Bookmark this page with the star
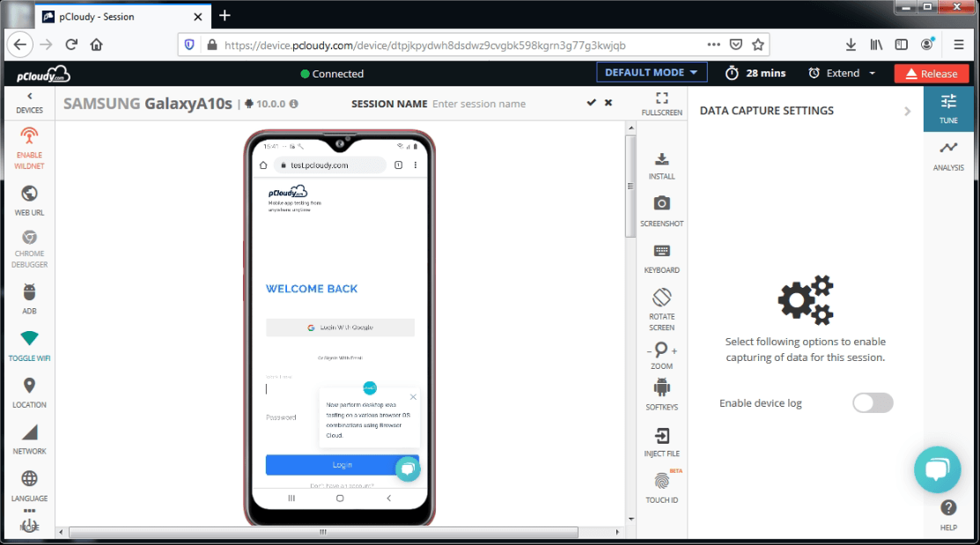 (758, 44)
